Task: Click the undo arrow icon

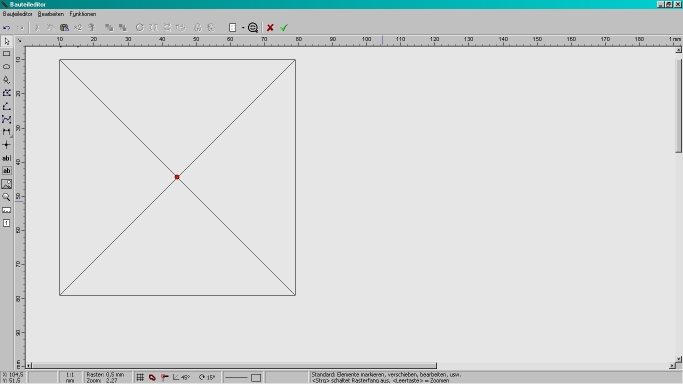Action: (x=7, y=27)
